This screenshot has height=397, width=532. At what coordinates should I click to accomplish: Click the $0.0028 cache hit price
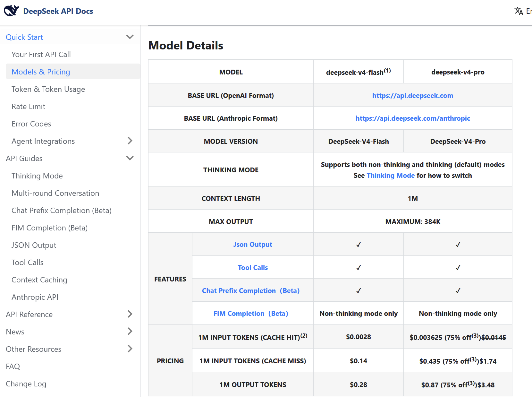pyautogui.click(x=359, y=337)
